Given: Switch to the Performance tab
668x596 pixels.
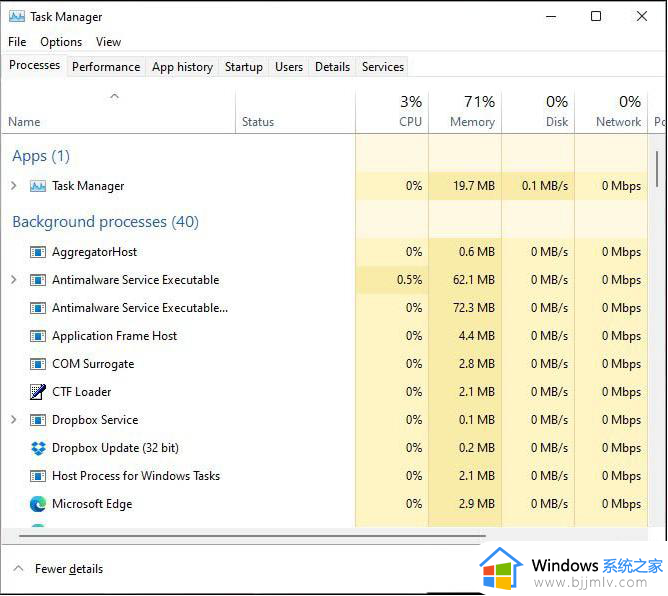Looking at the screenshot, I should pos(106,67).
